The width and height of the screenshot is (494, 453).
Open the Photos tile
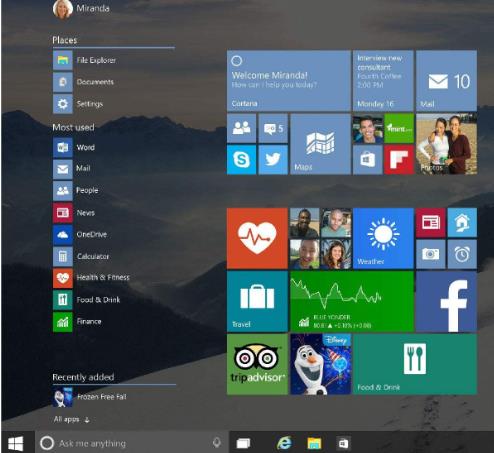pyautogui.click(x=446, y=144)
